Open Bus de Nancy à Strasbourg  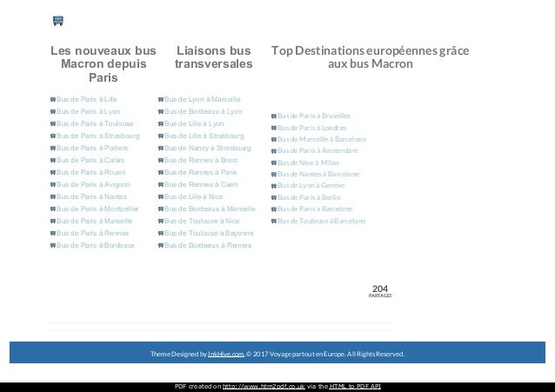(x=208, y=148)
